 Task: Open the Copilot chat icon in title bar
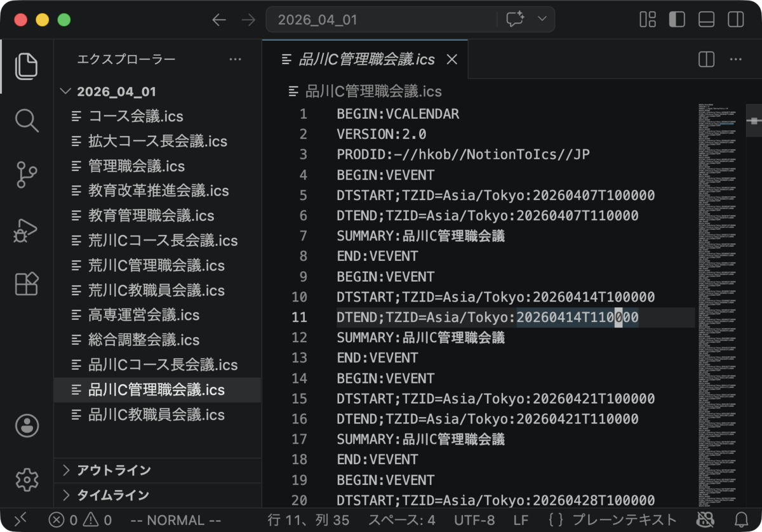515,19
